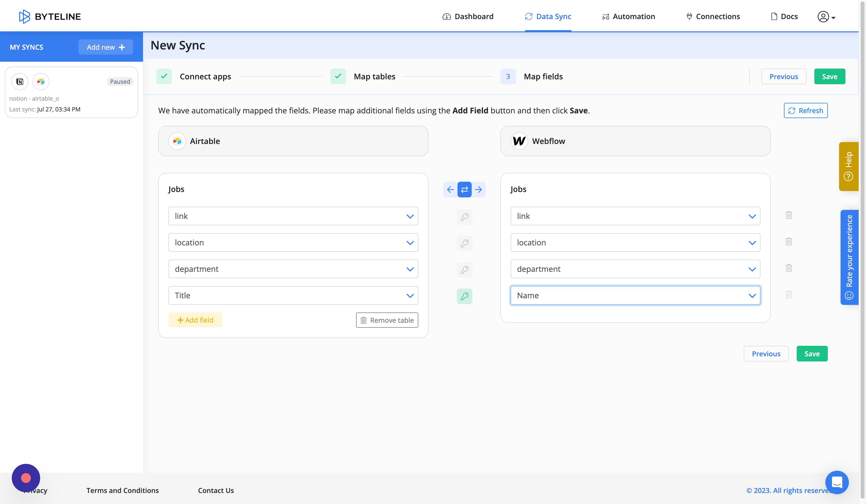The width and height of the screenshot is (866, 504).
Task: Open the chat bubble in bottom right corner
Action: (x=837, y=482)
